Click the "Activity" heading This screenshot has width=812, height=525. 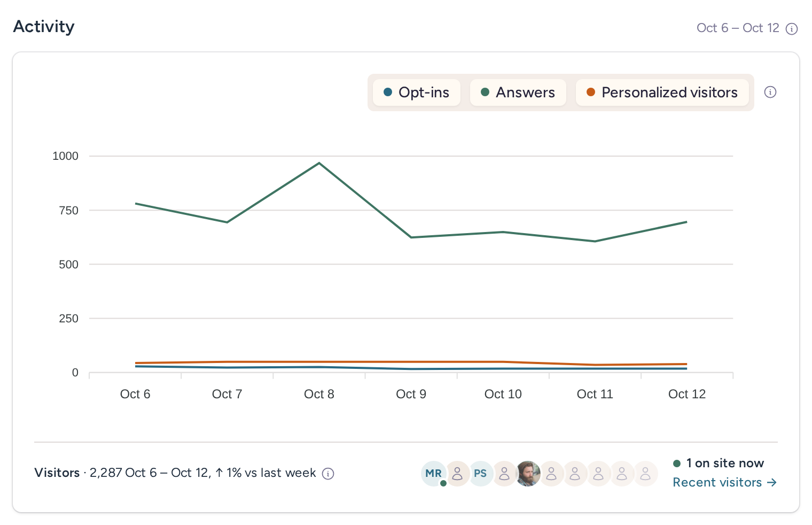44,26
